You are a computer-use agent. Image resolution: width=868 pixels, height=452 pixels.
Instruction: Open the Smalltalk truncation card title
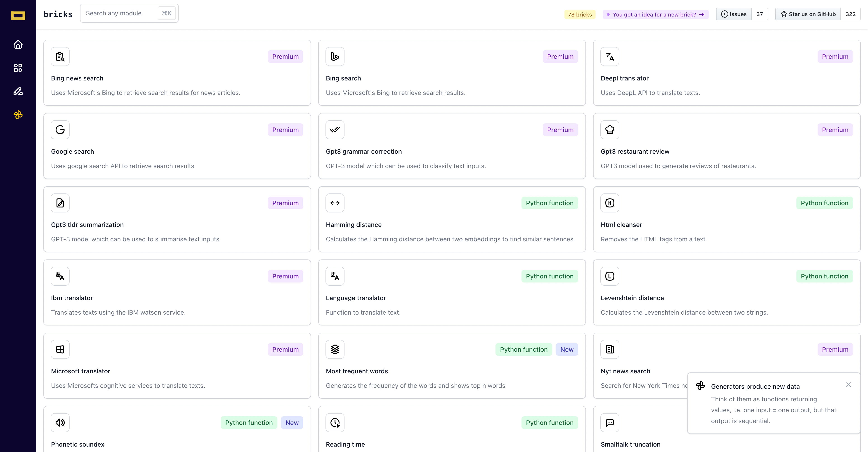[630, 444]
